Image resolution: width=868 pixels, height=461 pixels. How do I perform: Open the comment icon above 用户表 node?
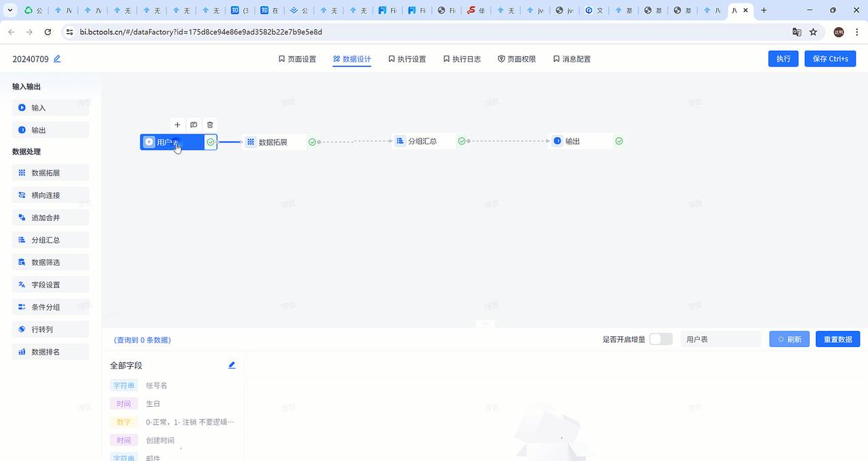pos(193,125)
